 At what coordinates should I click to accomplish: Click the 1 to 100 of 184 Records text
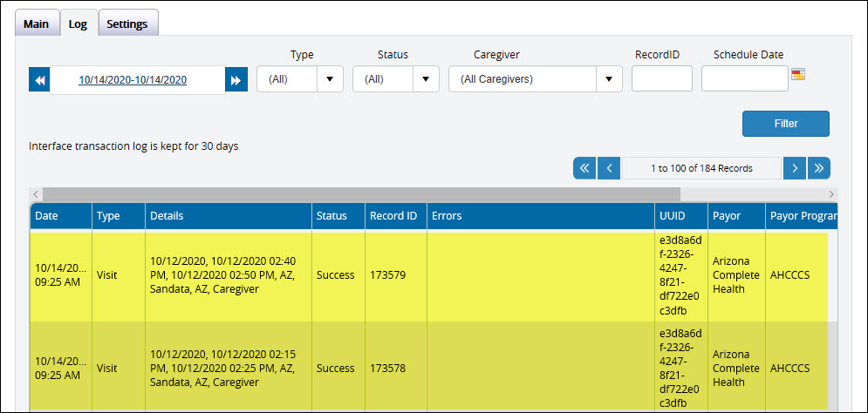701,168
